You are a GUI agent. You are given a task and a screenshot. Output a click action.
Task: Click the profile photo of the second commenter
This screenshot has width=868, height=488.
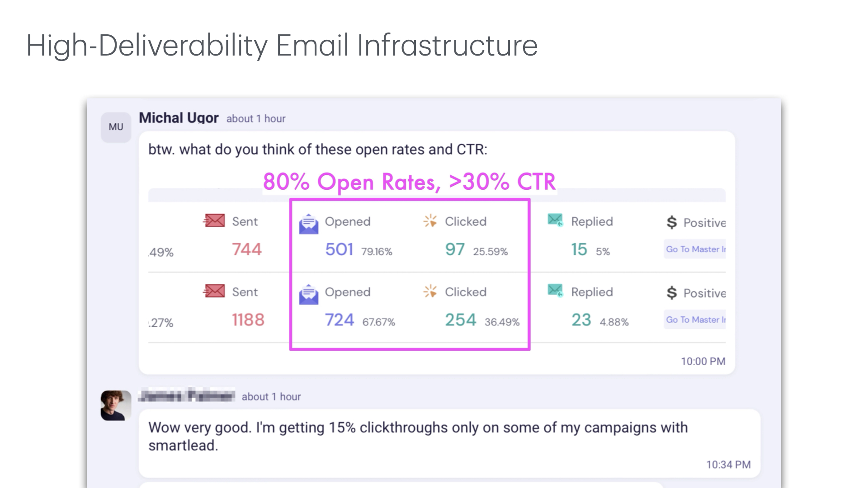(x=116, y=405)
